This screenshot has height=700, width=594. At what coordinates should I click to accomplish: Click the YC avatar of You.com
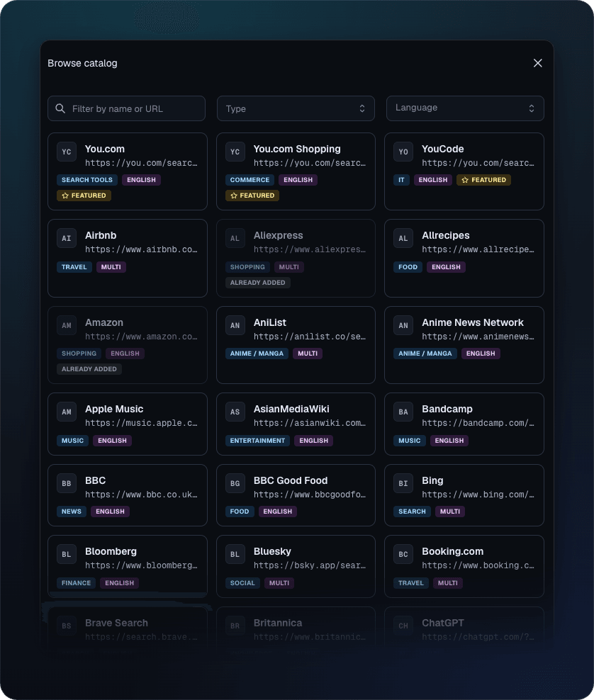pos(67,152)
